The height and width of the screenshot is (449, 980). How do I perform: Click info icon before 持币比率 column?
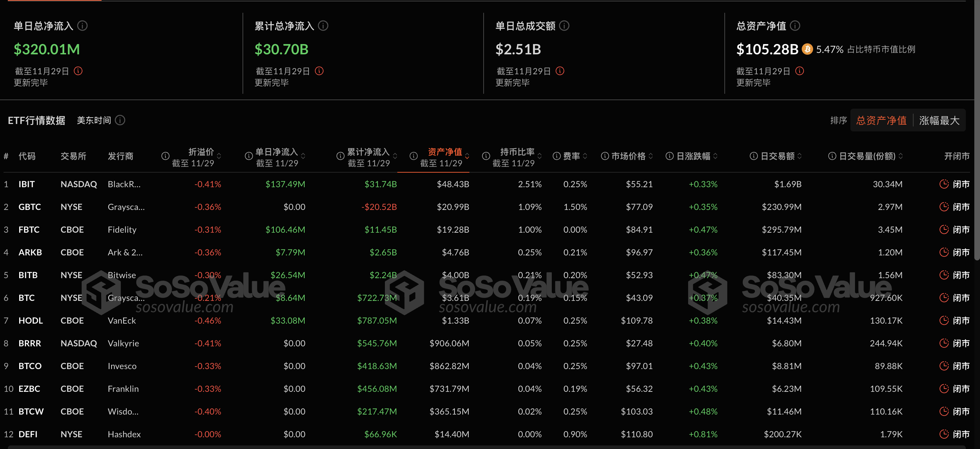tap(486, 156)
